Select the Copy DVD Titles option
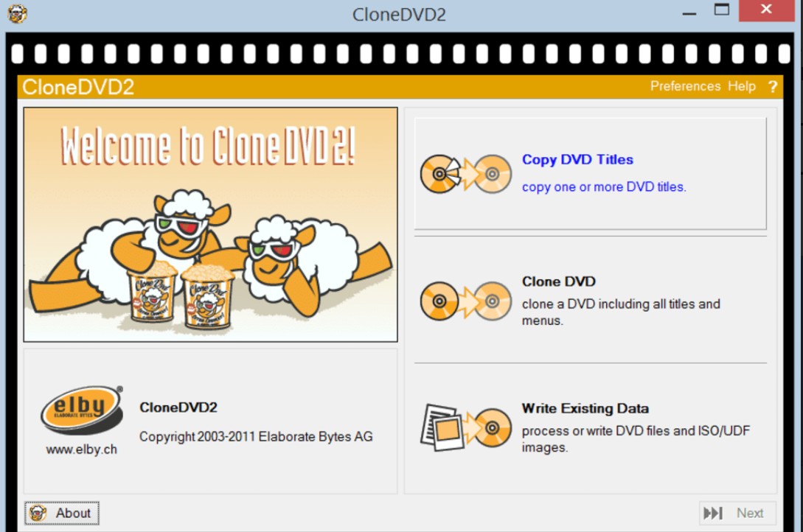 pos(590,174)
